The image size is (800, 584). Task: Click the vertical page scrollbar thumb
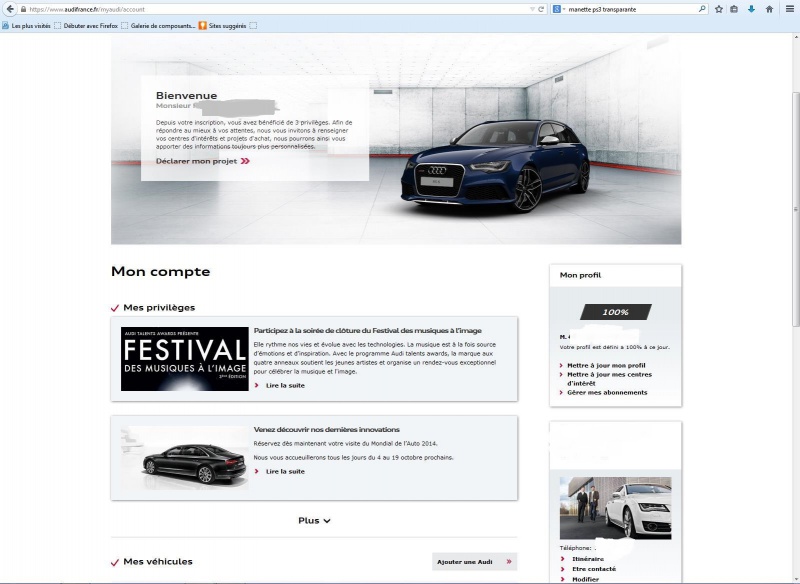coord(795,209)
